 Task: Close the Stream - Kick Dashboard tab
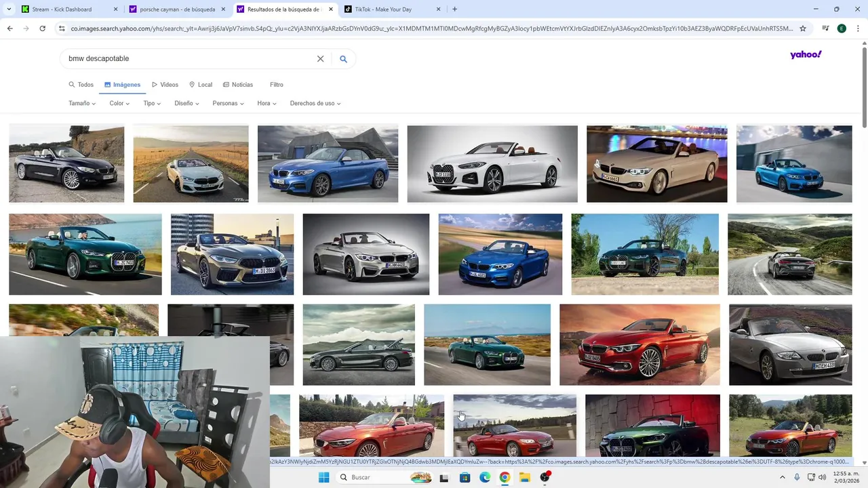[x=115, y=9]
